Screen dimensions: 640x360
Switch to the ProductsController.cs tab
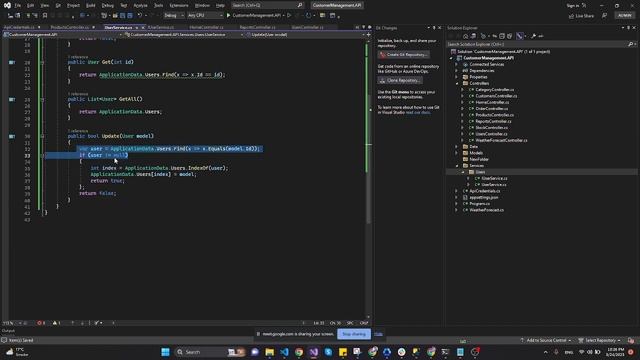pyautogui.click(x=69, y=27)
